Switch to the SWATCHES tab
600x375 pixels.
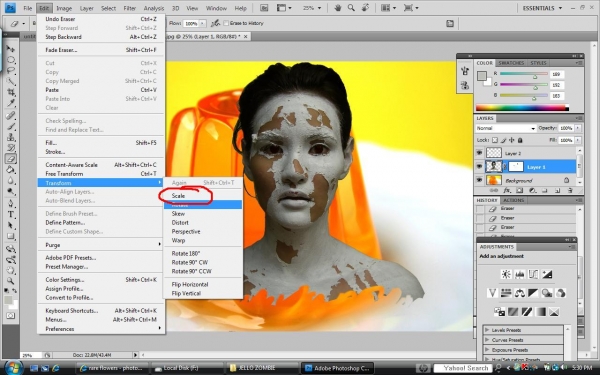click(x=511, y=63)
